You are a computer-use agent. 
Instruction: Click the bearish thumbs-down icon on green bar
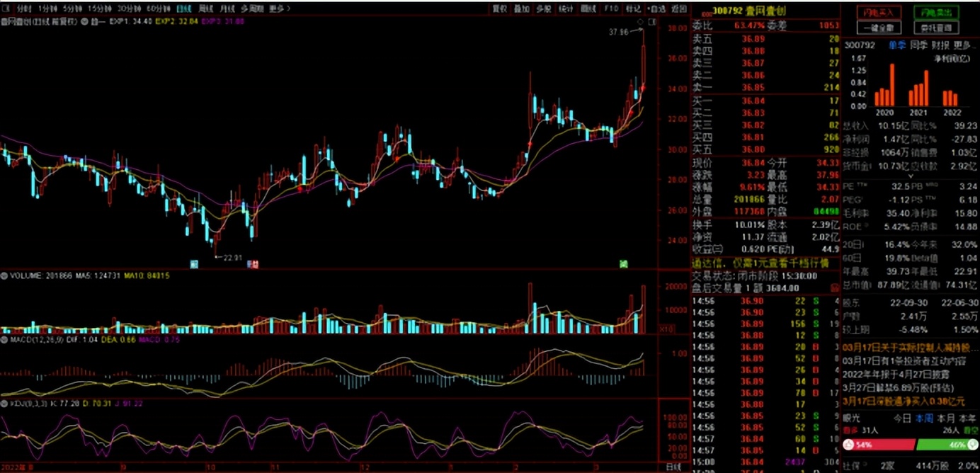[974, 445]
